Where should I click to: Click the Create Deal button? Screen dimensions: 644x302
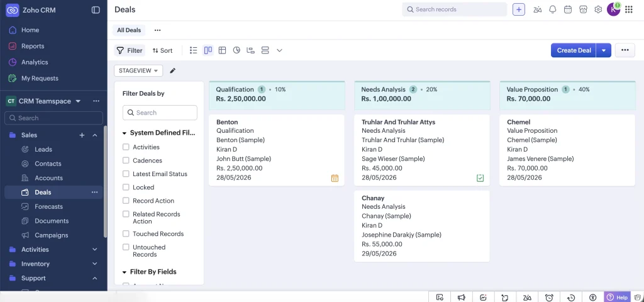coord(574,50)
